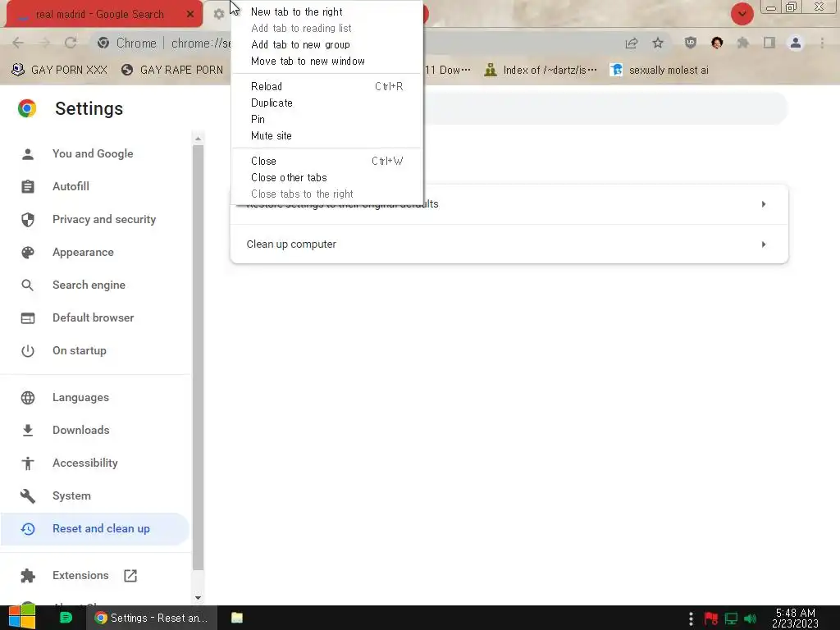Open the Extensions external link icon
The image size is (840, 630).
tap(130, 575)
